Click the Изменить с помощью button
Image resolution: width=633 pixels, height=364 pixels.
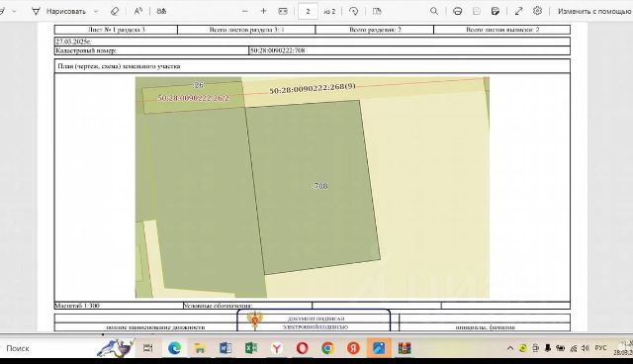594,11
